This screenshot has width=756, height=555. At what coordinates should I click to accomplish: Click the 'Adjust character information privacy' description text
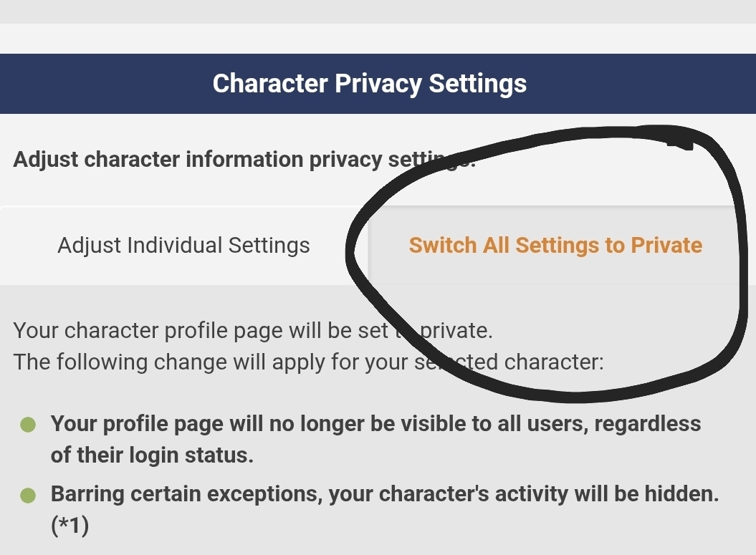pos(201,159)
